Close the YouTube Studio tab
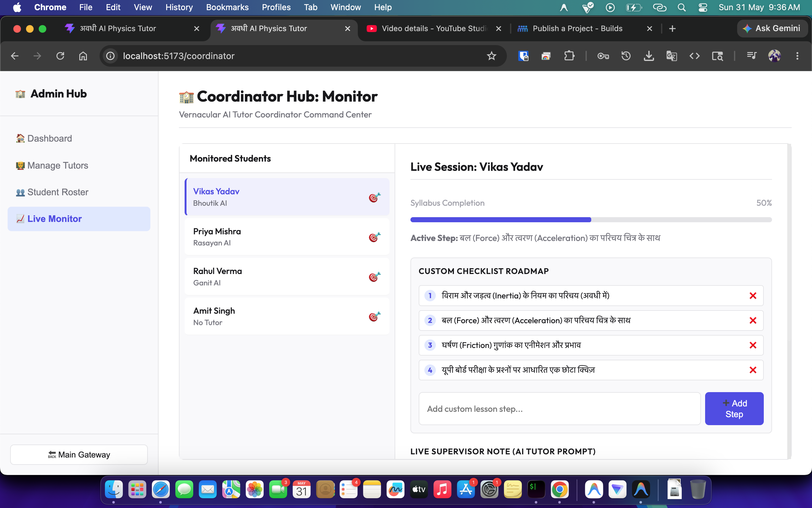The image size is (812, 508). coord(498,29)
